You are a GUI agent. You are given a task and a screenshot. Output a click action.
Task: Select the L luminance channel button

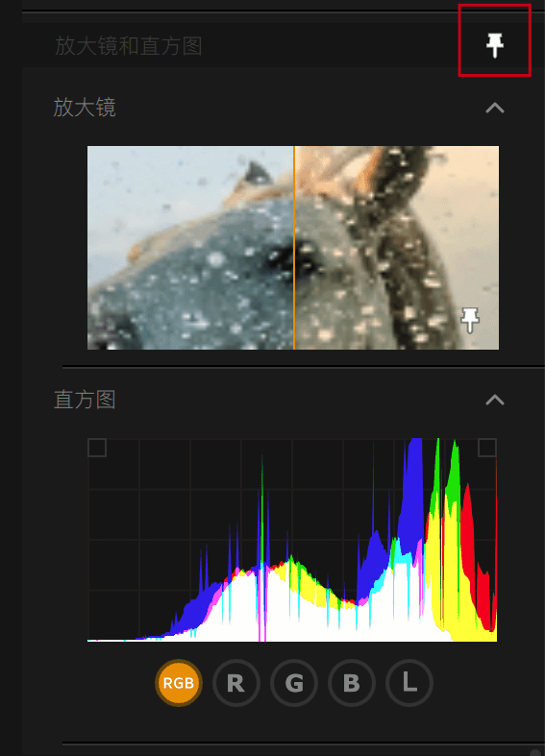[x=409, y=683]
